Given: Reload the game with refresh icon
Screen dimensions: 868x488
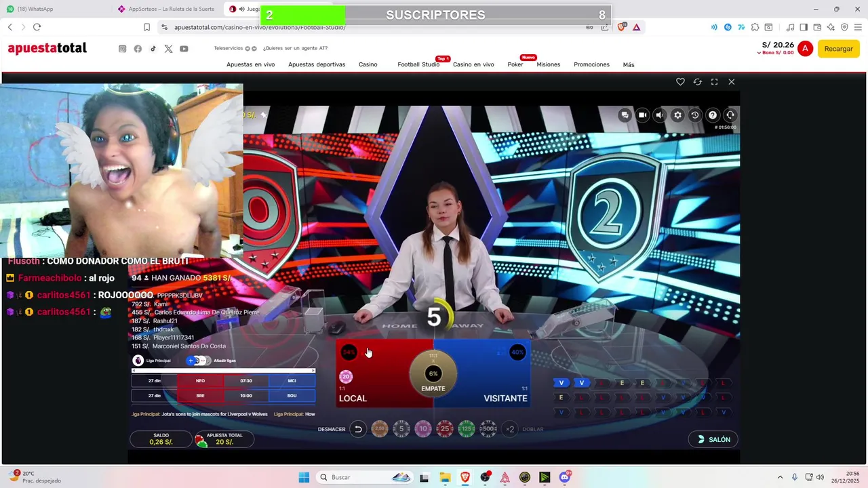Looking at the screenshot, I should point(697,81).
